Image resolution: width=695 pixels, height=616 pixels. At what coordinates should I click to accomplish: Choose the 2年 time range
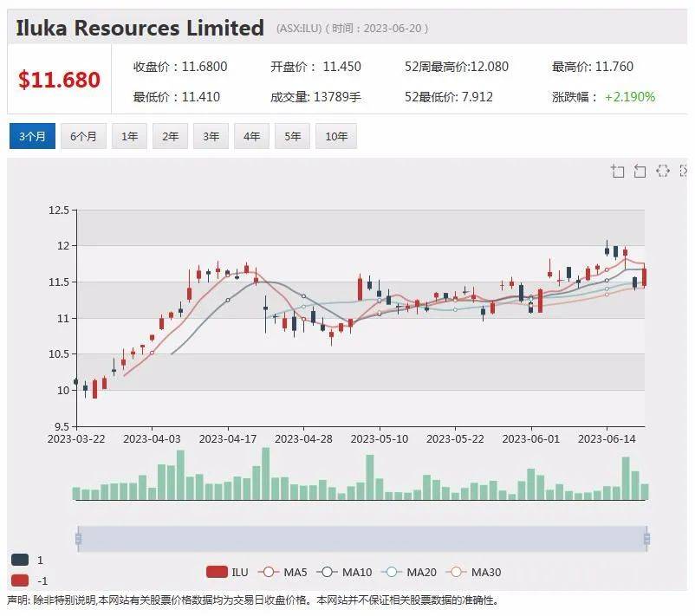coord(170,136)
